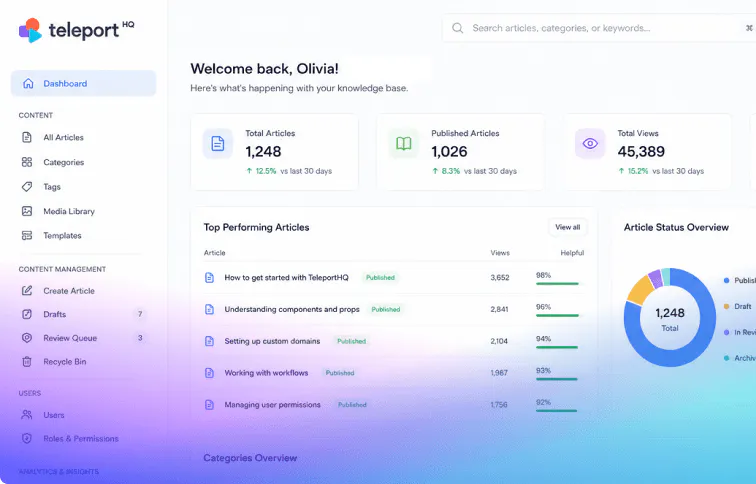Image resolution: width=756 pixels, height=484 pixels.
Task: Click the Categories Overview heading
Action: click(x=250, y=458)
